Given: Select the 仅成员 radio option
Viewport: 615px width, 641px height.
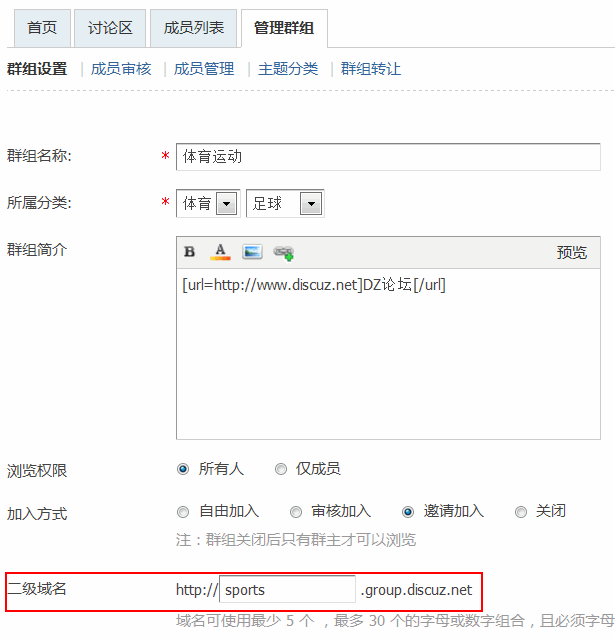Looking at the screenshot, I should click(281, 469).
